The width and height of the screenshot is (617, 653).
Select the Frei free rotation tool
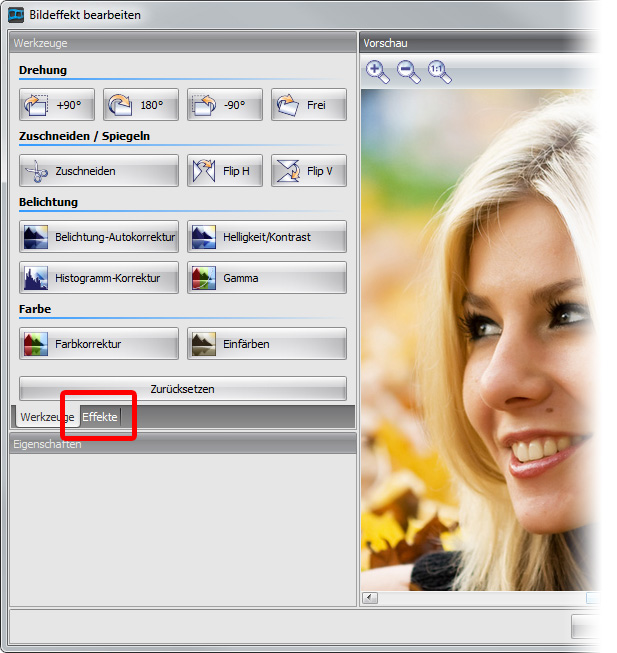point(308,105)
